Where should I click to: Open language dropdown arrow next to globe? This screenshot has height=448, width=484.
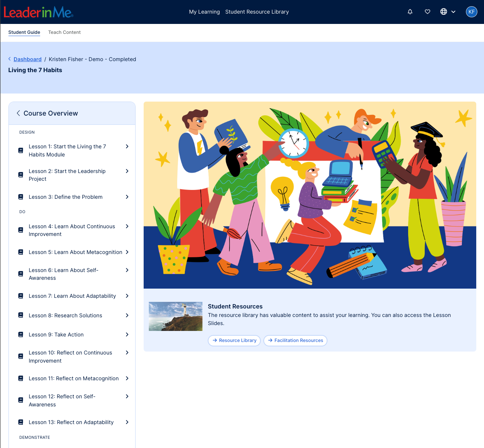point(453,12)
